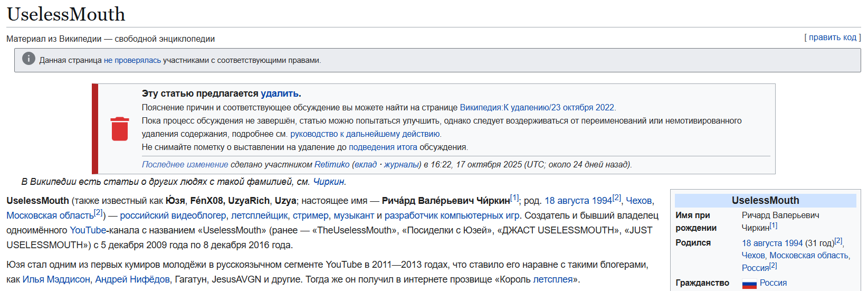This screenshot has width=868, height=291.
Task: Open 'Википедия:К удалению/23 октября 2022' link
Action: (537, 107)
